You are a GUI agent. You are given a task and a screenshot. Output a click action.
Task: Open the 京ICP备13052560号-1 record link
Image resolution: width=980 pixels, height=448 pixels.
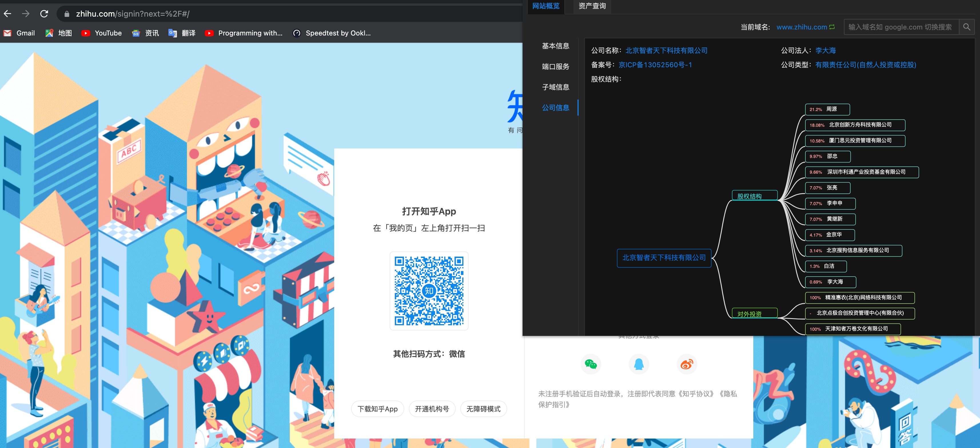coord(655,65)
